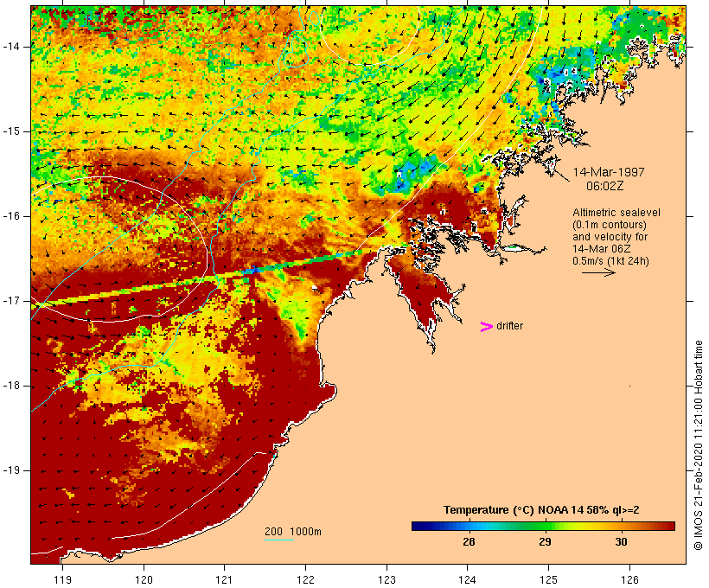Click the green middle of temperature colorbar

[x=543, y=526]
